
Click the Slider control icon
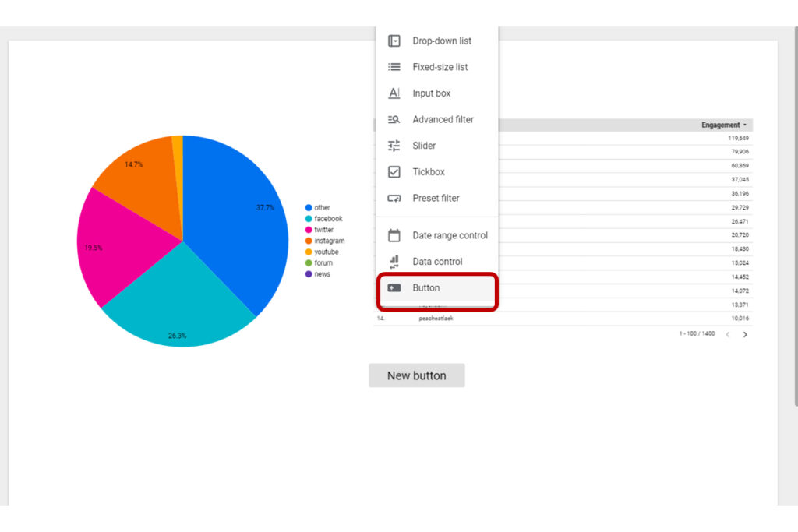click(x=394, y=146)
